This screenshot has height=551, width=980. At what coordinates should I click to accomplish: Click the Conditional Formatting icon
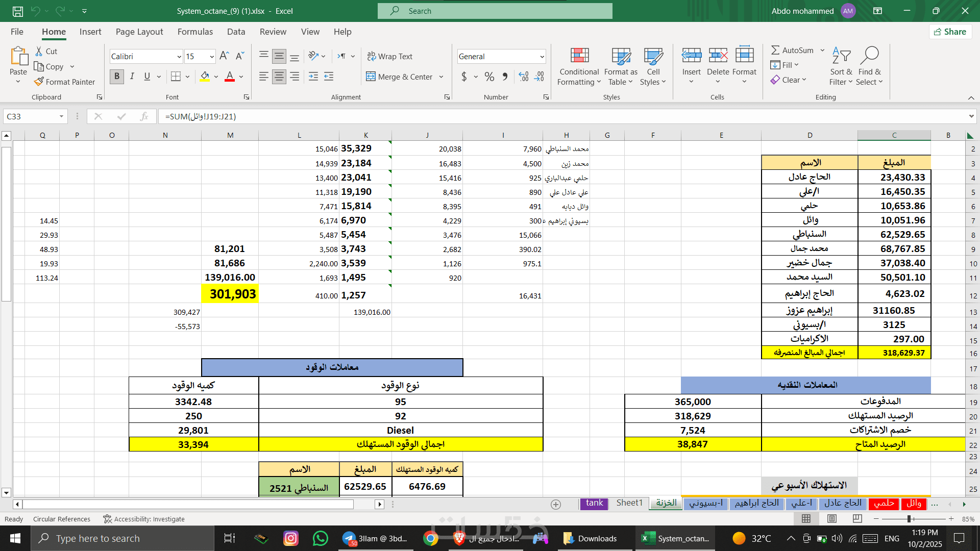(x=579, y=56)
